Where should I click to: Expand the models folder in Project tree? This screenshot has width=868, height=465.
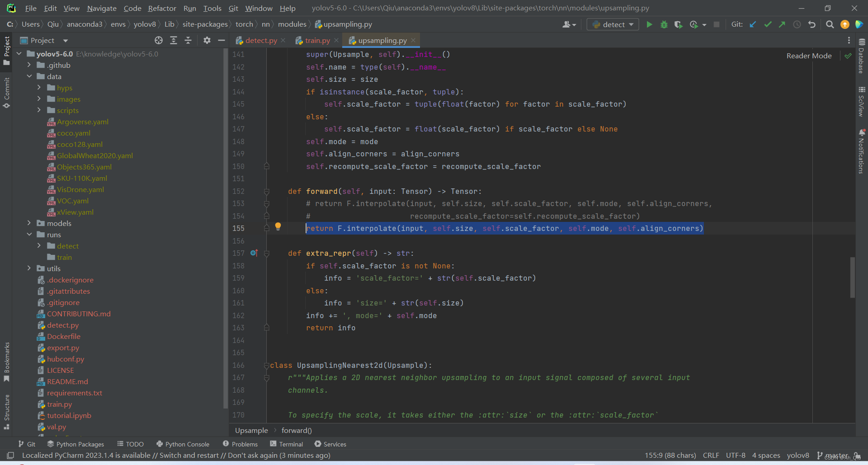coord(29,223)
